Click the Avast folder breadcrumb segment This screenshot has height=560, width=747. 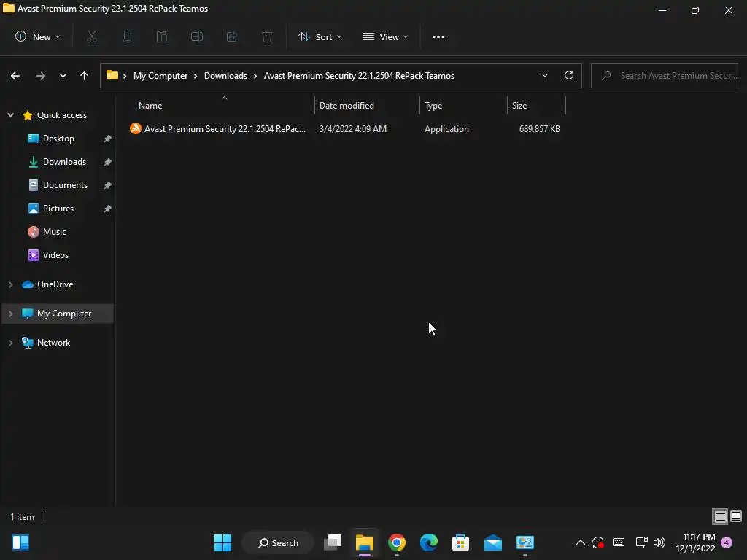point(359,76)
